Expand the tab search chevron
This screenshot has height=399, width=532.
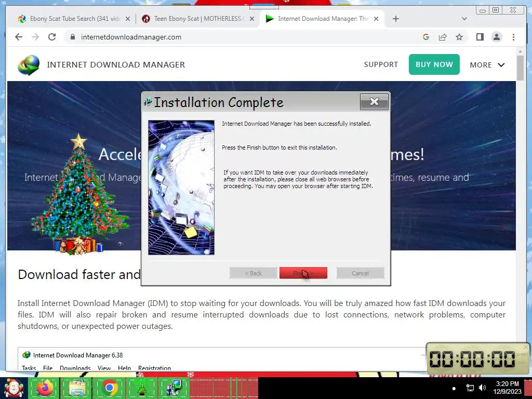pos(464,19)
